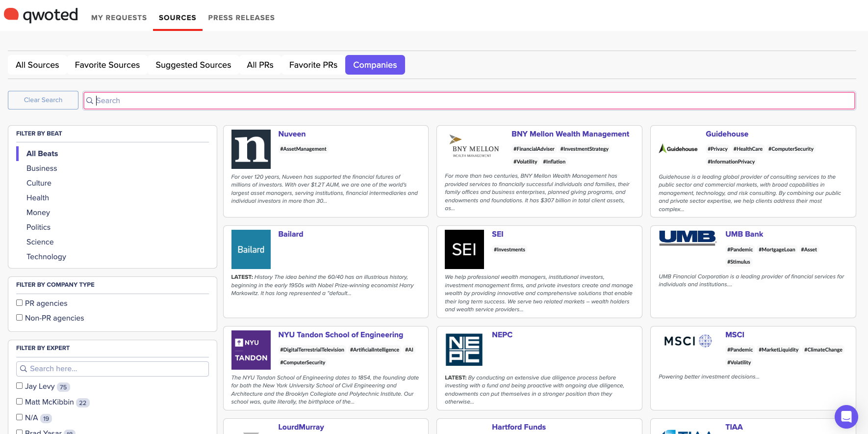Open the UMB Bank company title
Image resolution: width=868 pixels, height=434 pixels.
744,234
